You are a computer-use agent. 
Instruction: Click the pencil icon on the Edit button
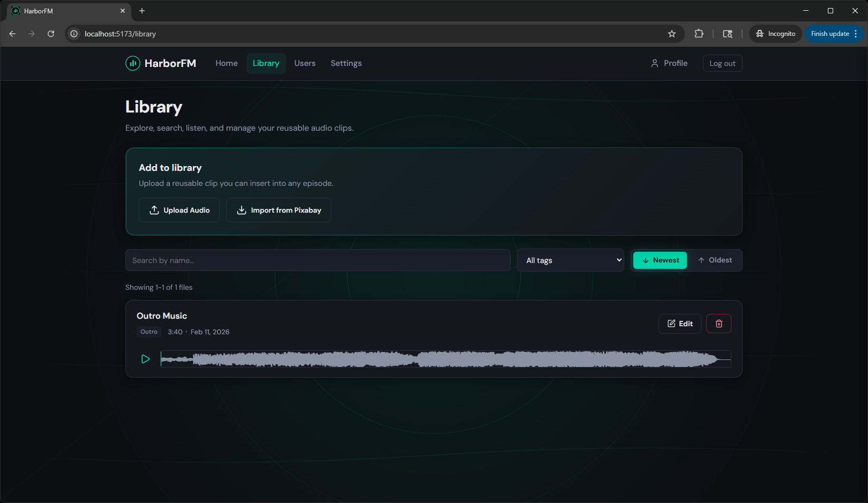(x=671, y=323)
